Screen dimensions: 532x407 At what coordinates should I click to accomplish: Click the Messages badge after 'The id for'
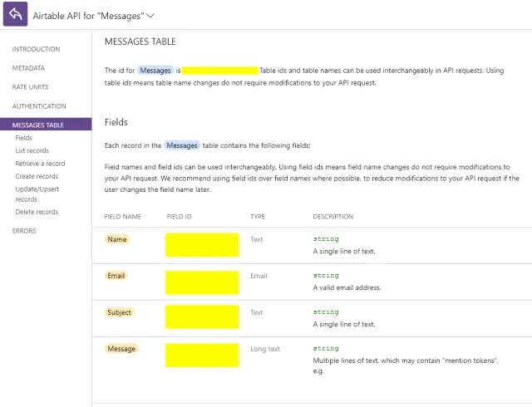(155, 71)
